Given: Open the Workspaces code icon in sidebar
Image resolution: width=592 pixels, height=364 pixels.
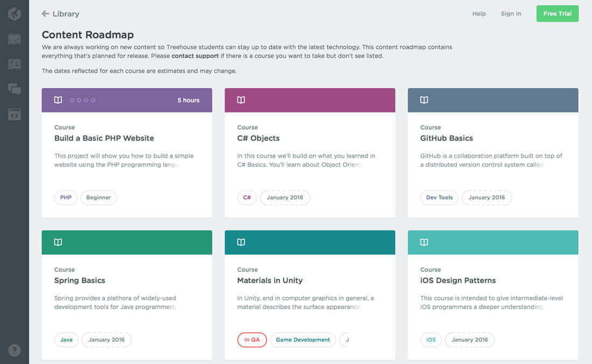Looking at the screenshot, I should click(15, 115).
